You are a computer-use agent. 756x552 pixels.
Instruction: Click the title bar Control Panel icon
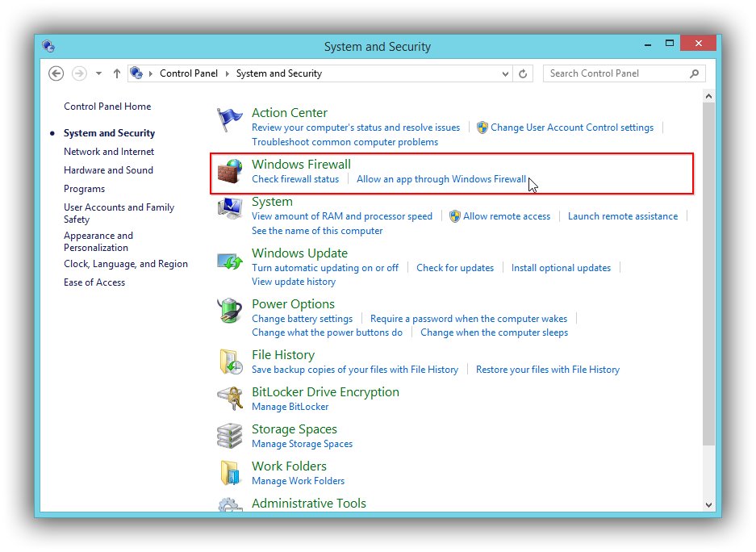48,46
